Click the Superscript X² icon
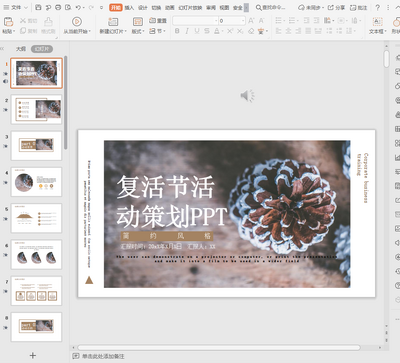This screenshot has width=400, height=363. tap(230, 31)
